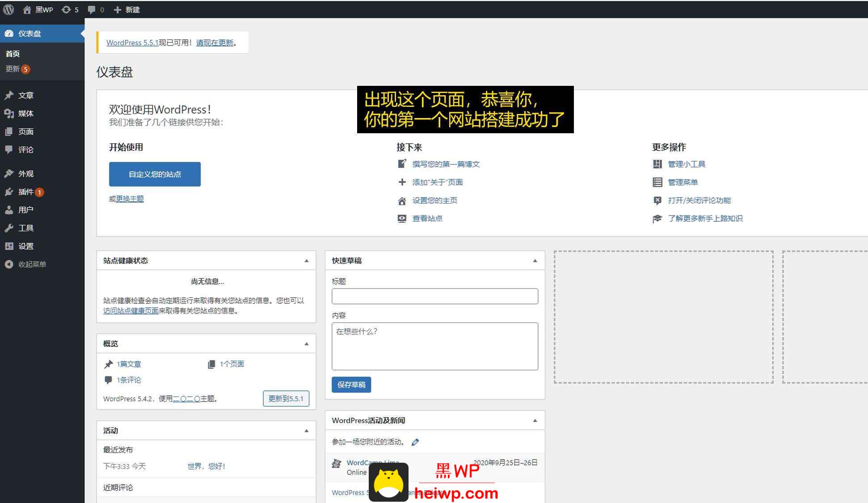Click the edit icon beside 撰写您的第一篇博文
The height and width of the screenshot is (503, 868).
point(402,164)
